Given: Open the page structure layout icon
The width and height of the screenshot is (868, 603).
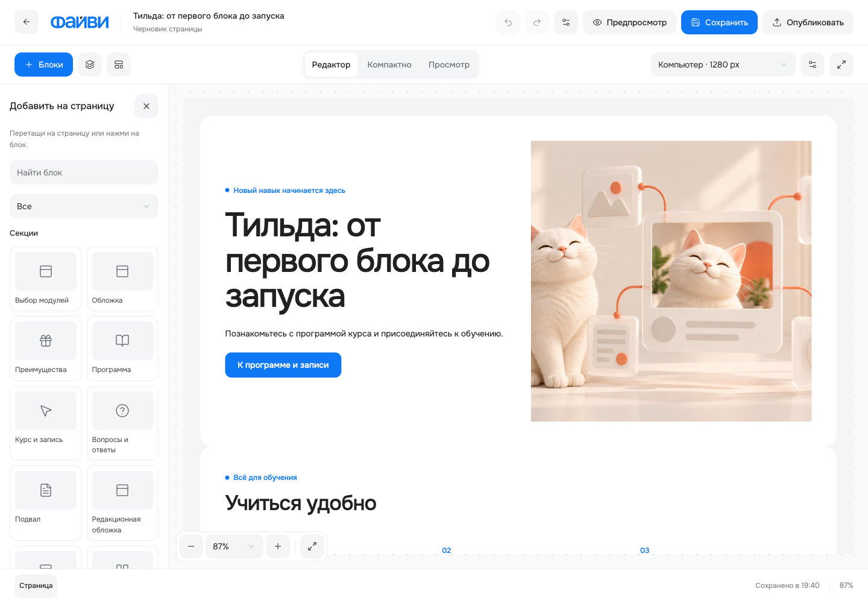Looking at the screenshot, I should [x=119, y=65].
